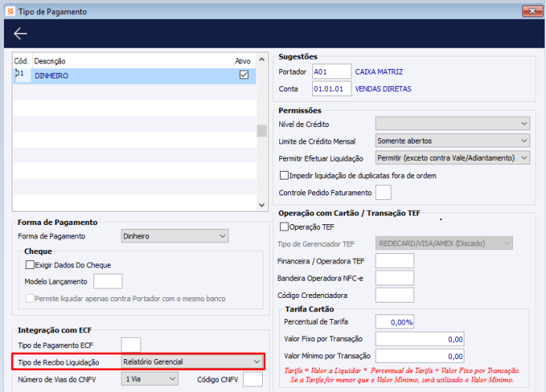This screenshot has width=546, height=392.
Task: Click the Portador input field
Action: [332, 71]
